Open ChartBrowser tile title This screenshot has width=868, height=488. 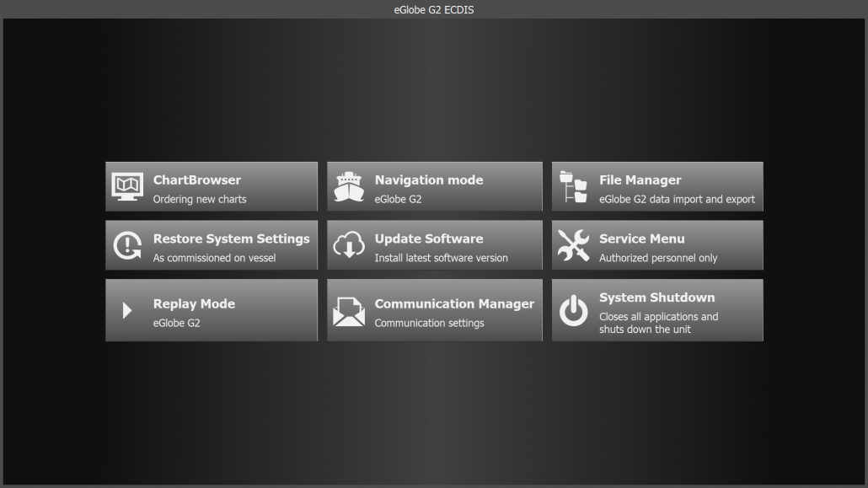coord(197,180)
